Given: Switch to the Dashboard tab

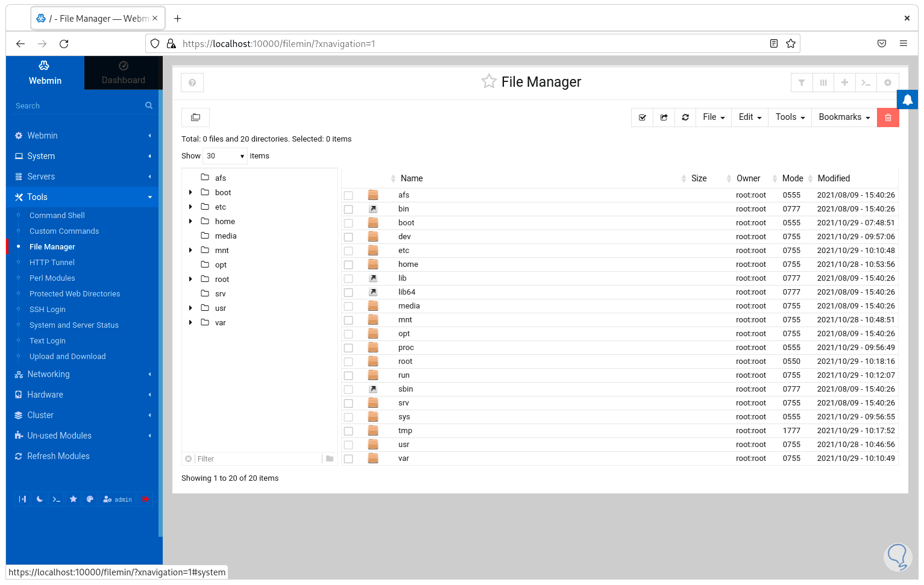Looking at the screenshot, I should click(123, 74).
